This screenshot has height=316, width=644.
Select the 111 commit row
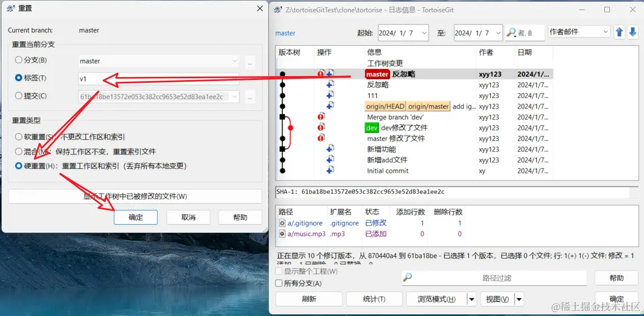(415, 96)
